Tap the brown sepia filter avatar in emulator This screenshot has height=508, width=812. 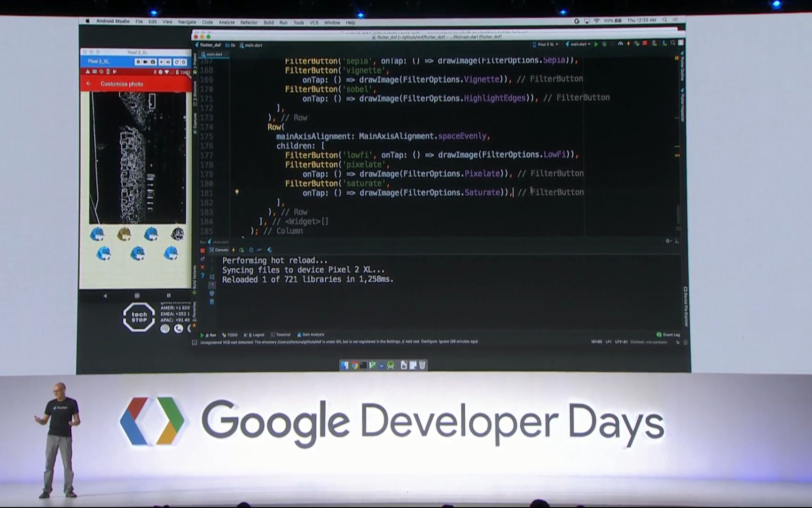pyautogui.click(x=124, y=234)
